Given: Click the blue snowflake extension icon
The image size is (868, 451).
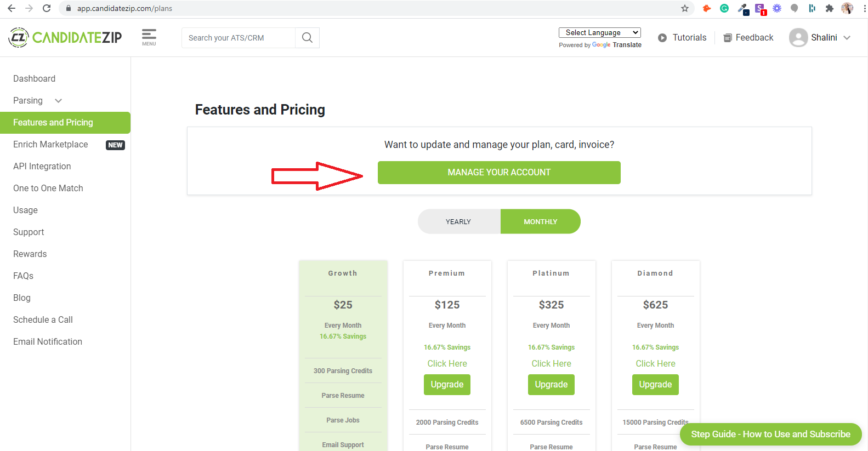Looking at the screenshot, I should 777,8.
